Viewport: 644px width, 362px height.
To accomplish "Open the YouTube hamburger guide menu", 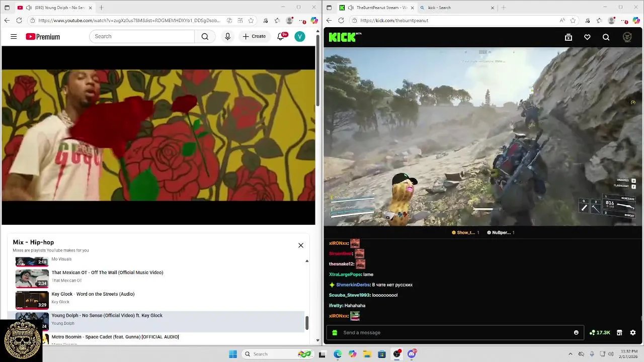I will [14, 36].
